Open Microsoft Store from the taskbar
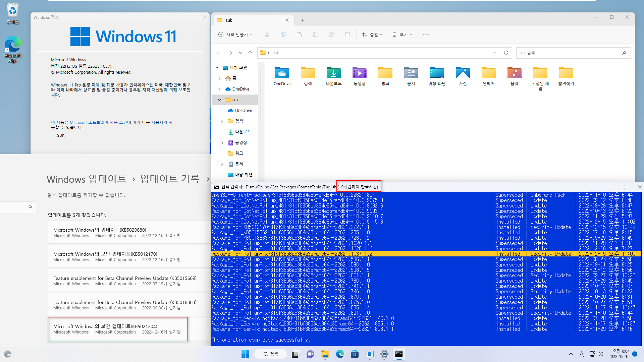 pyautogui.click(x=355, y=354)
